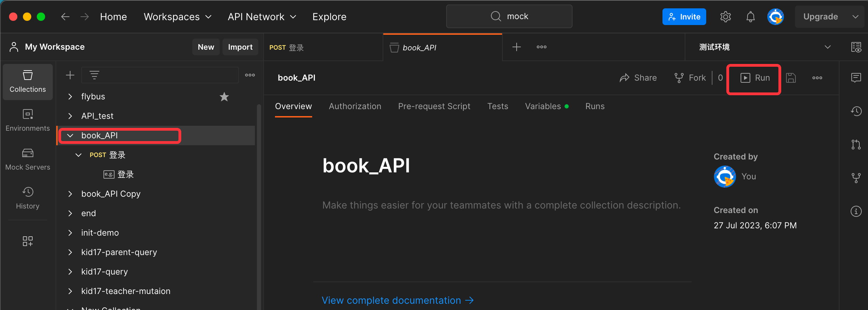868x310 pixels.
Task: Open the comments icon in right sidebar
Action: (x=856, y=77)
